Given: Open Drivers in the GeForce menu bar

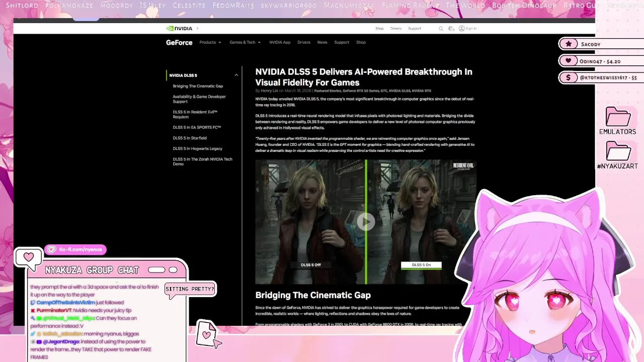Looking at the screenshot, I should (x=304, y=42).
